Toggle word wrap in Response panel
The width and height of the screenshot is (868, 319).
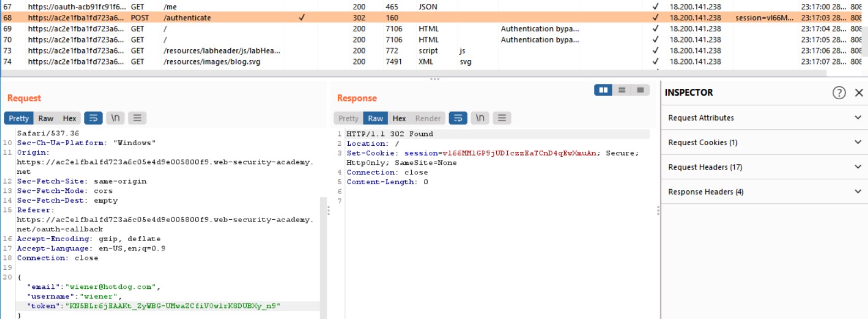coord(458,118)
